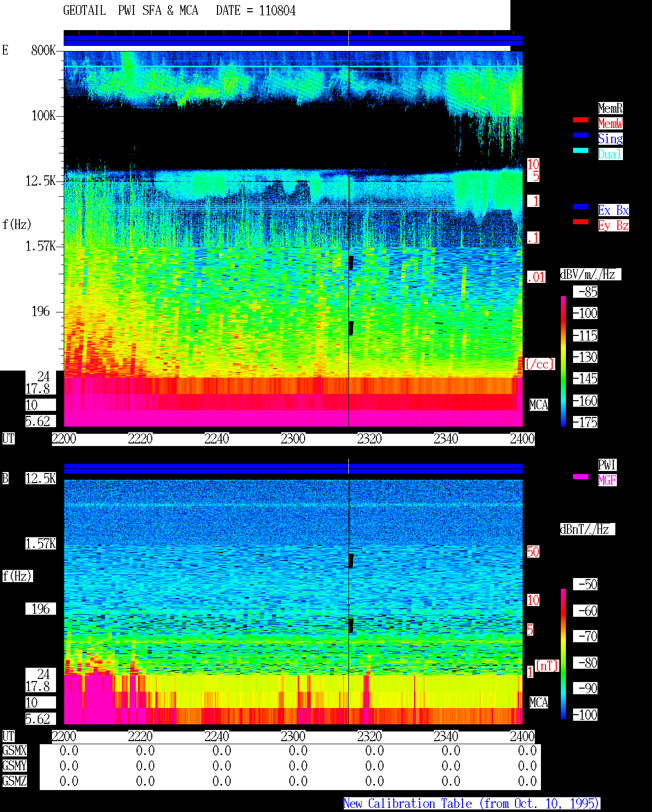Click the -70 color scale value

(586, 636)
